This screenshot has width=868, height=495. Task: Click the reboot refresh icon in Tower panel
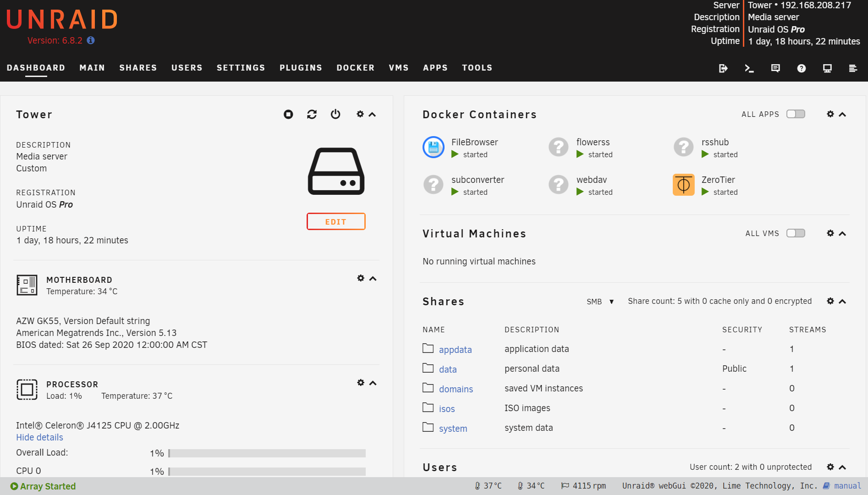click(x=312, y=114)
